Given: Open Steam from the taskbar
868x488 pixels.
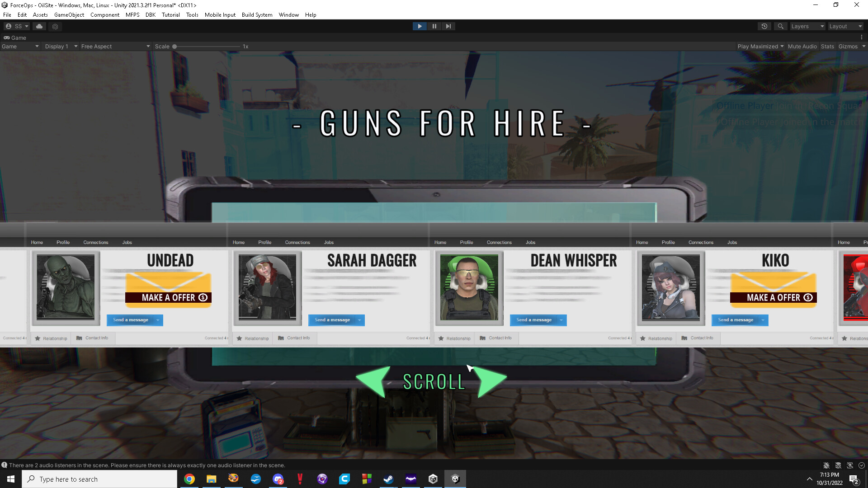Looking at the screenshot, I should (x=388, y=479).
